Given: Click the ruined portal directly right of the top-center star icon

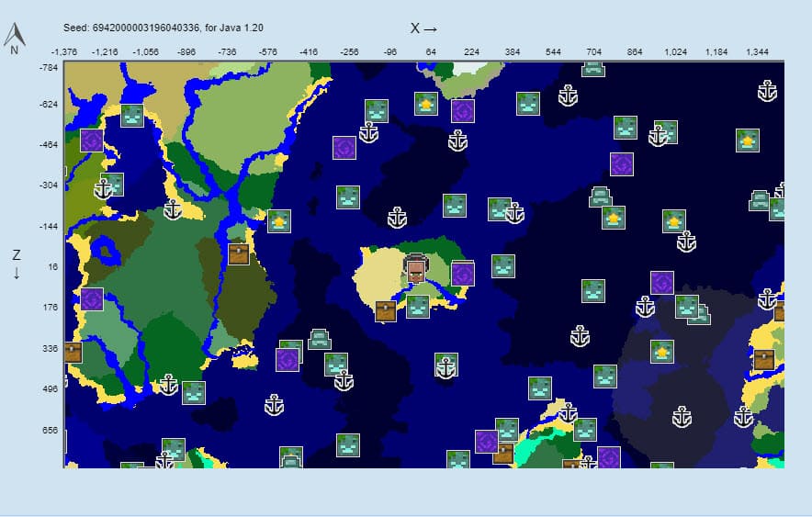Looking at the screenshot, I should point(462,111).
